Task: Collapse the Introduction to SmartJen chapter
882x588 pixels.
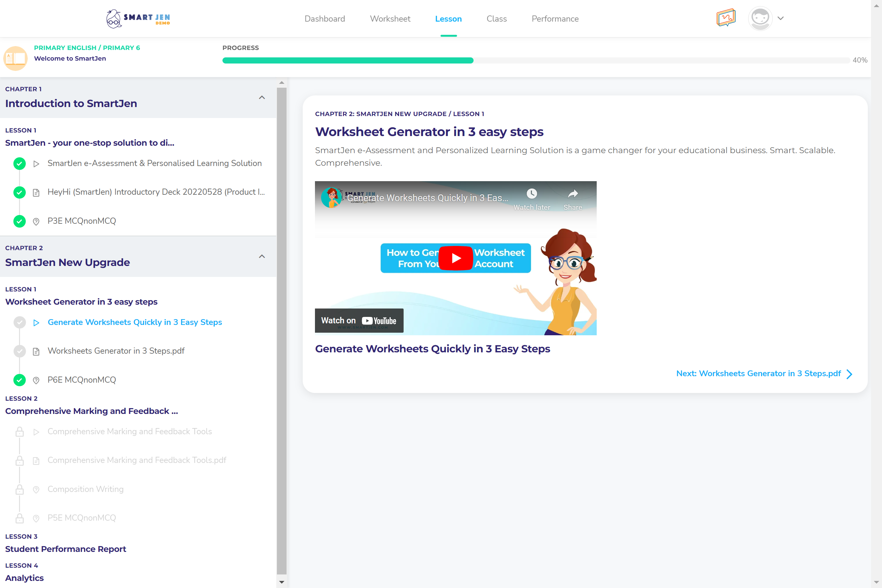Action: 262,97
